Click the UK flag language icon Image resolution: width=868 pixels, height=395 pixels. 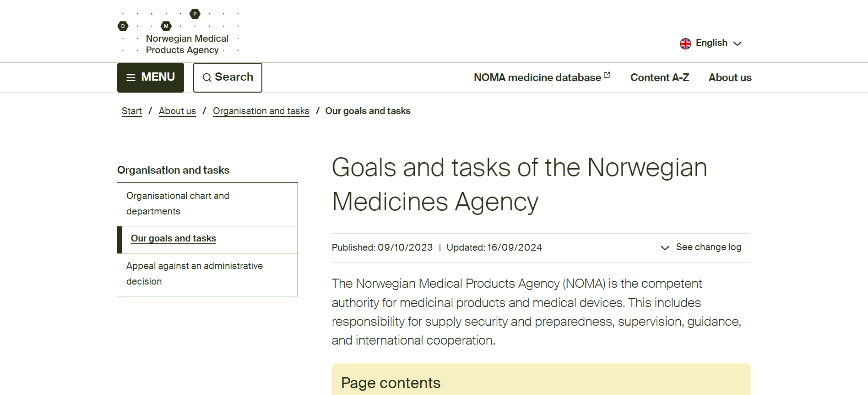click(685, 44)
